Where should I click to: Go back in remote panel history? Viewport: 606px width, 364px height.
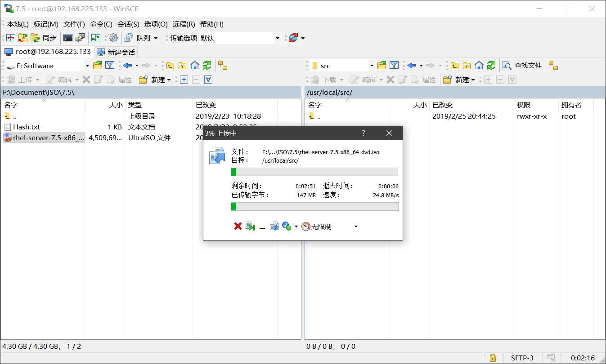pyautogui.click(x=412, y=66)
